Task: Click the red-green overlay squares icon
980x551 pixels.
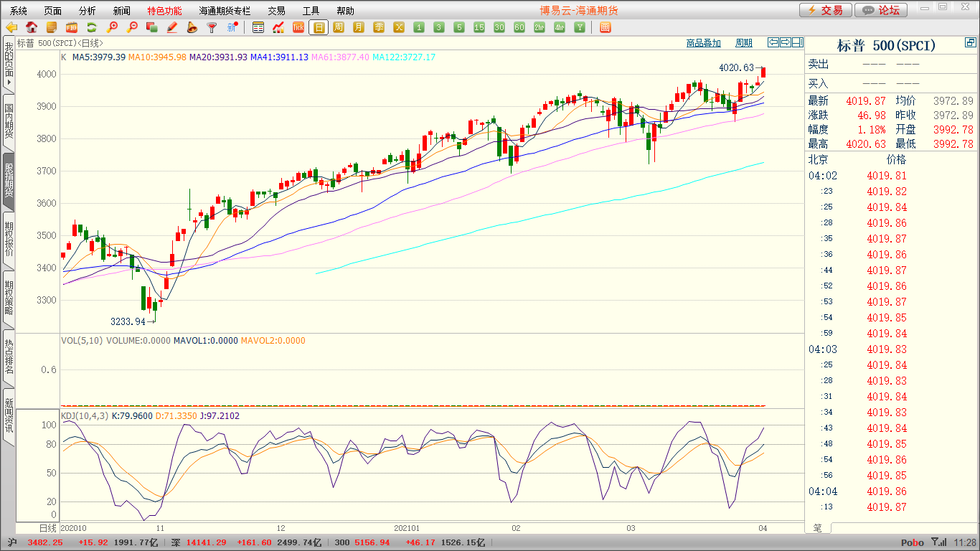Action: [x=151, y=27]
